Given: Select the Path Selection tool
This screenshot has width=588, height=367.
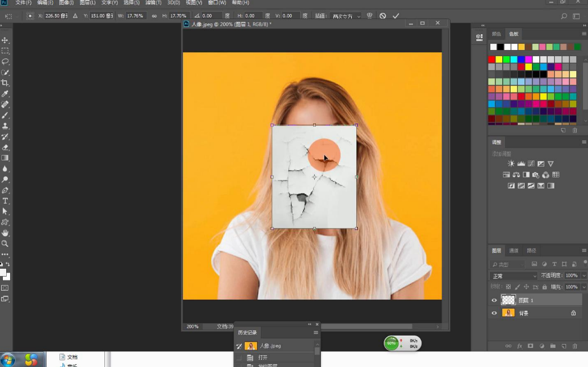Looking at the screenshot, I should tap(5, 212).
